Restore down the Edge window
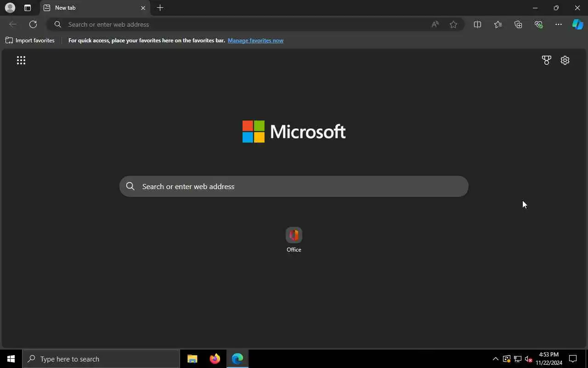The width and height of the screenshot is (588, 368). click(x=556, y=8)
